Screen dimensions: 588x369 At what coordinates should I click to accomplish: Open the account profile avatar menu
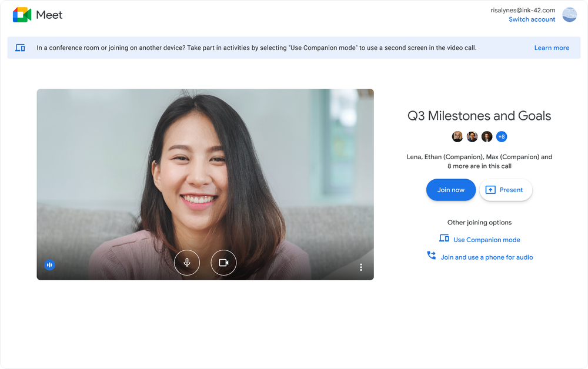(x=569, y=15)
